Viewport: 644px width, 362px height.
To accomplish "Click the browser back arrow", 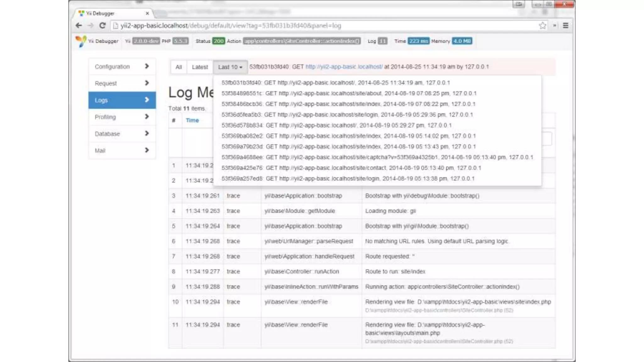I will pyautogui.click(x=79, y=25).
